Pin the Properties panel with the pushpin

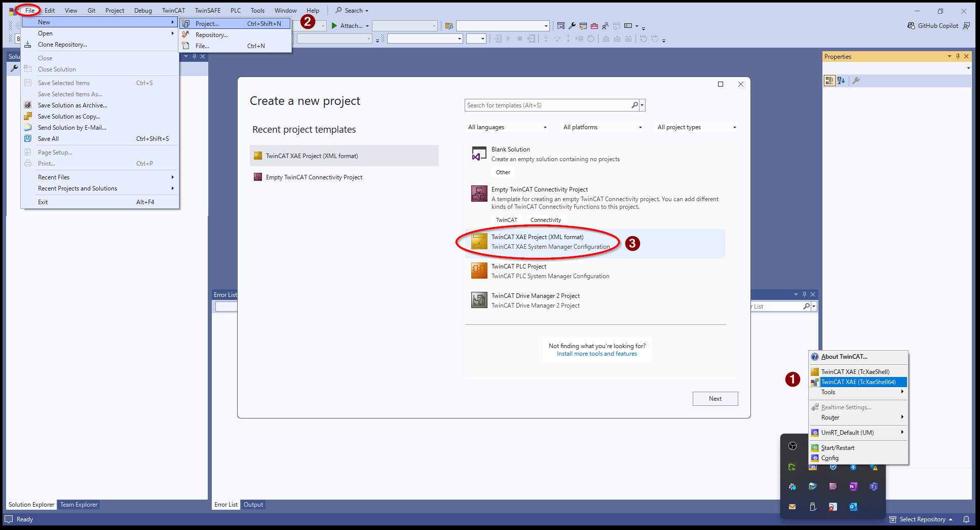958,56
